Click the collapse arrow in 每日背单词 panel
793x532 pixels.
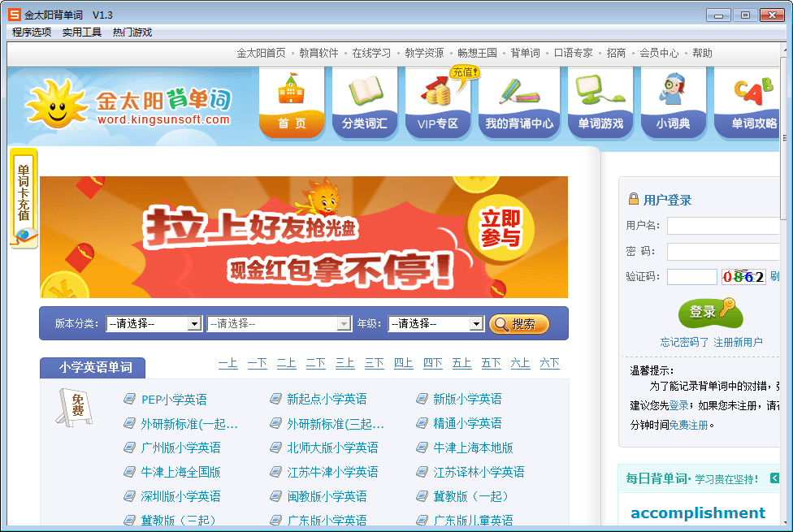tap(774, 478)
